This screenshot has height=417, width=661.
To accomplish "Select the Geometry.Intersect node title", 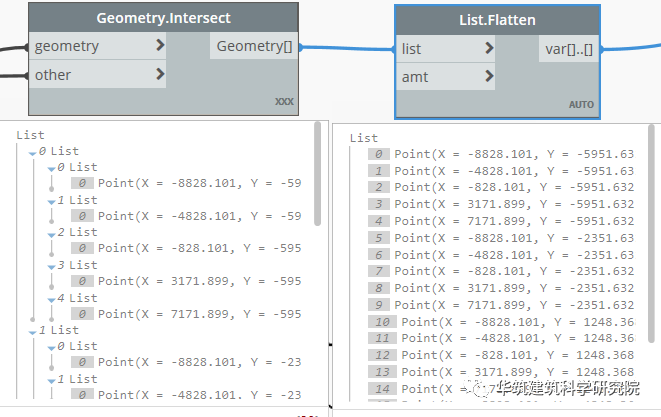I will coord(164,18).
